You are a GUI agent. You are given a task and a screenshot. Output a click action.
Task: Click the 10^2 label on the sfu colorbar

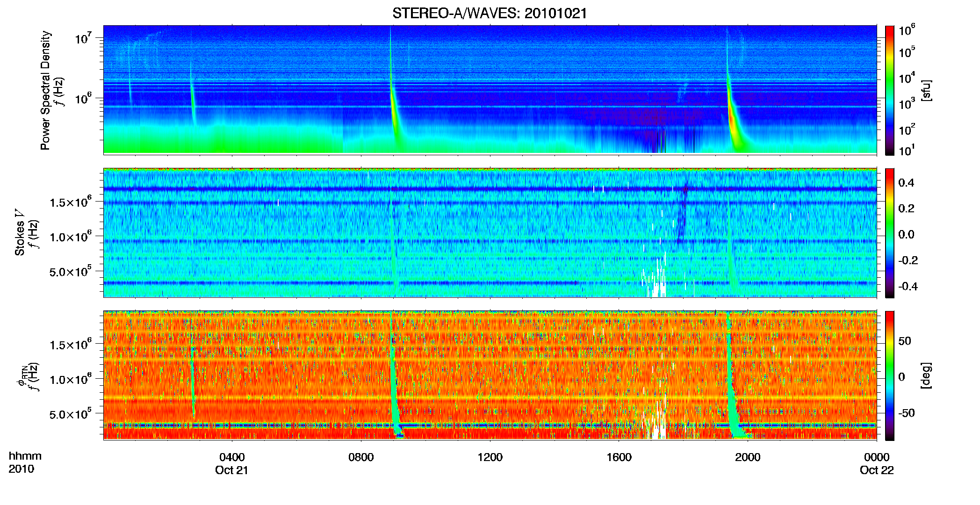[x=907, y=129]
